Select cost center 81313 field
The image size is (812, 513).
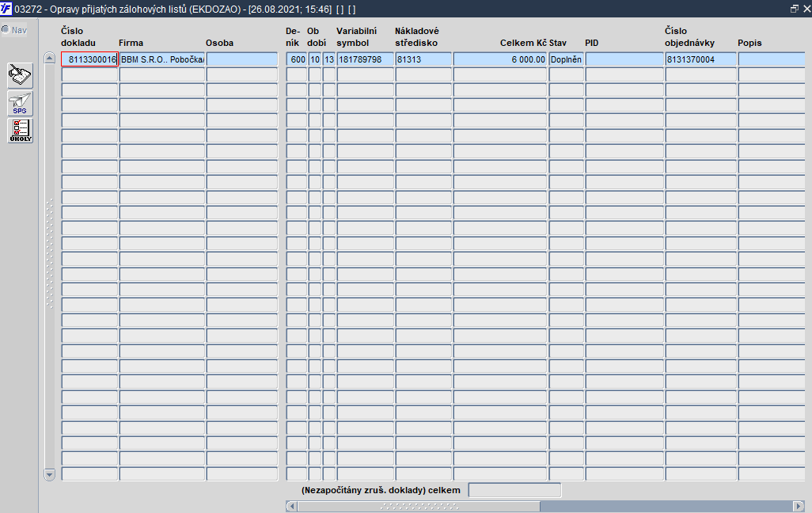click(x=423, y=59)
